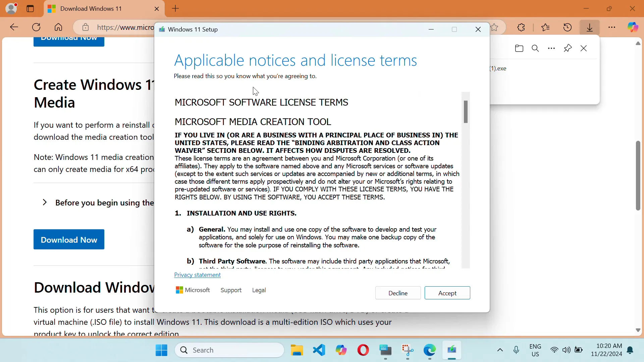Click the File Explorer taskbar icon

point(297,350)
